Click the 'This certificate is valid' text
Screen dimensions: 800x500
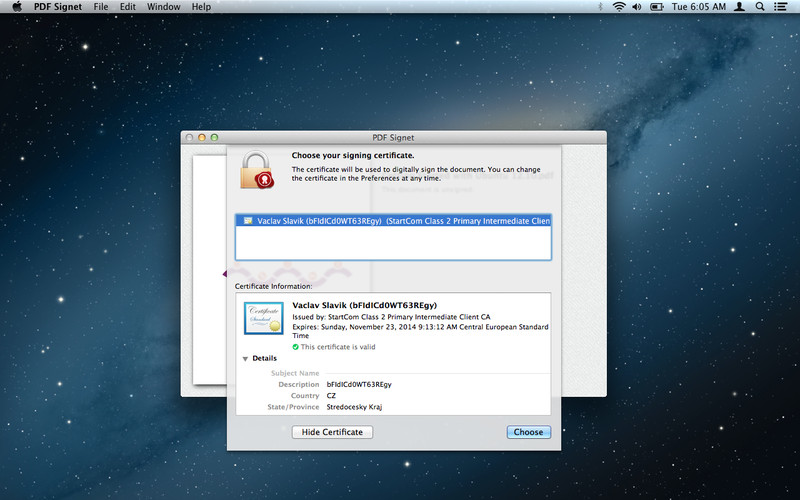click(x=338, y=347)
